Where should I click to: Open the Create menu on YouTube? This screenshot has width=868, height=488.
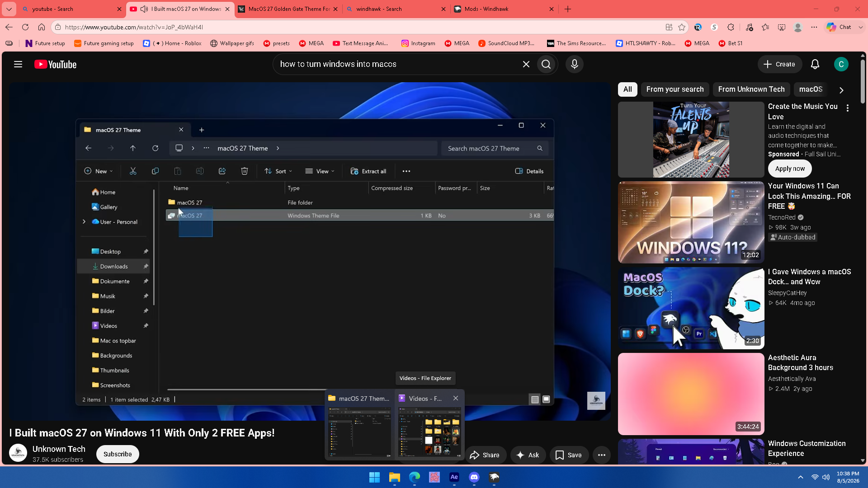(780, 64)
